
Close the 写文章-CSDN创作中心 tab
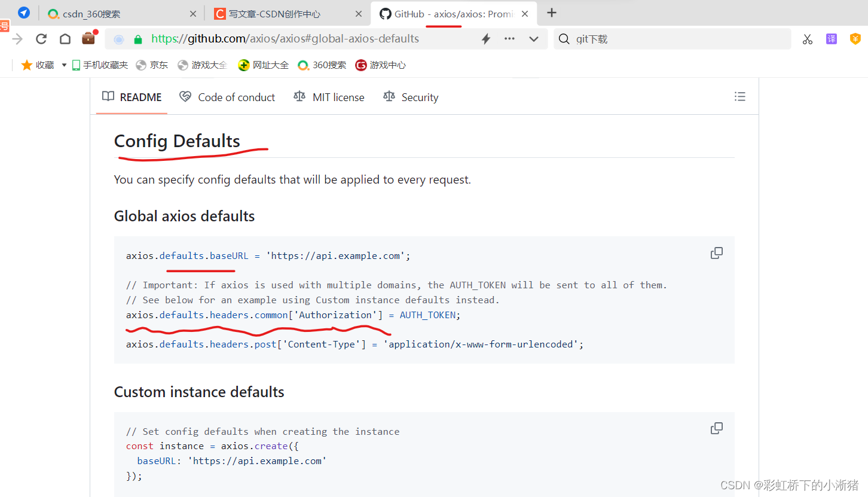359,13
